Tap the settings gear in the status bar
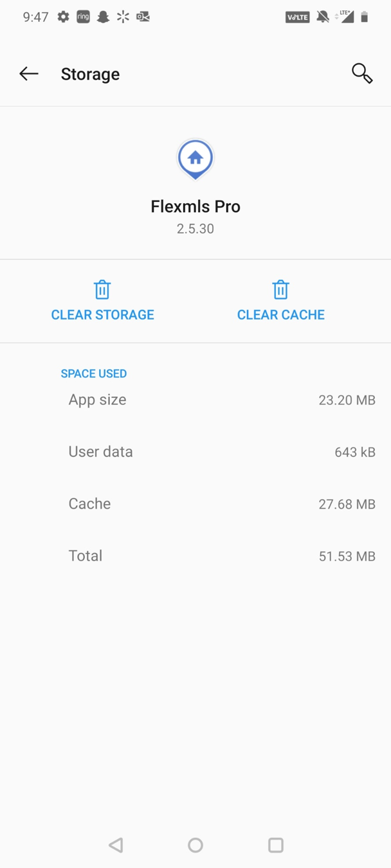The height and width of the screenshot is (868, 391). tap(63, 17)
